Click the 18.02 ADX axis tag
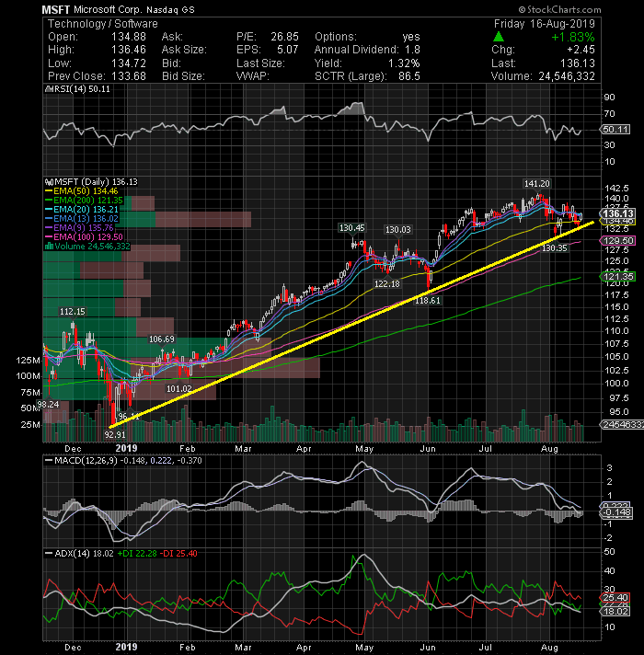Image resolution: width=644 pixels, height=655 pixels. coord(615,611)
